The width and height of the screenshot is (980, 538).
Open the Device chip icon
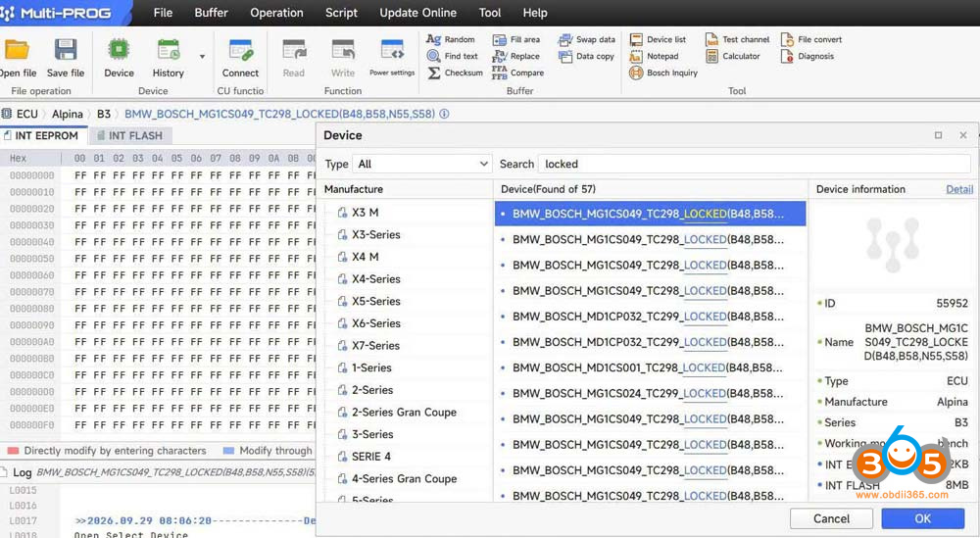pyautogui.click(x=119, y=50)
